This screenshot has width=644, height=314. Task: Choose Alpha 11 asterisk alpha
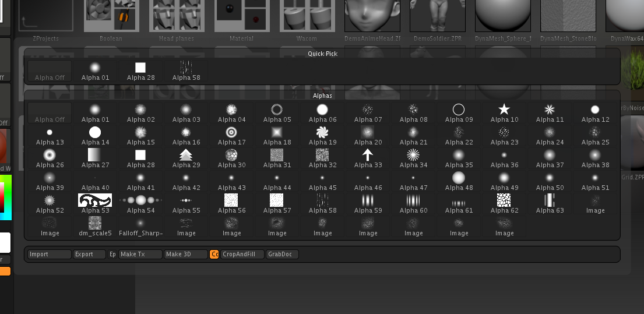click(550, 113)
